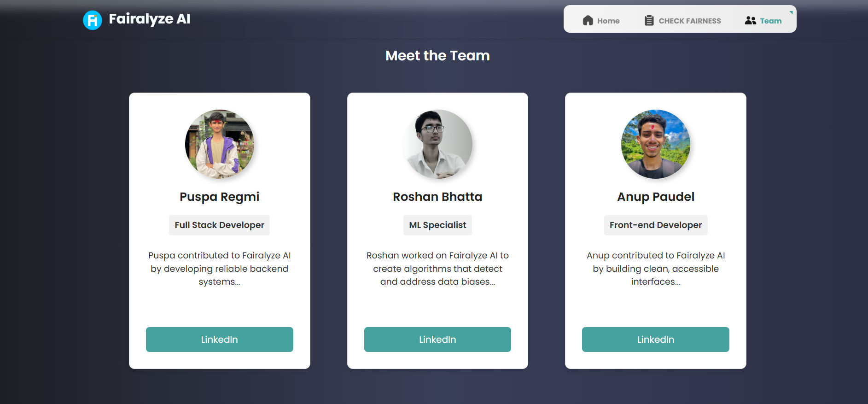Viewport: 868px width, 404px height.
Task: Click the Fairalyze AI brand text
Action: click(x=150, y=19)
